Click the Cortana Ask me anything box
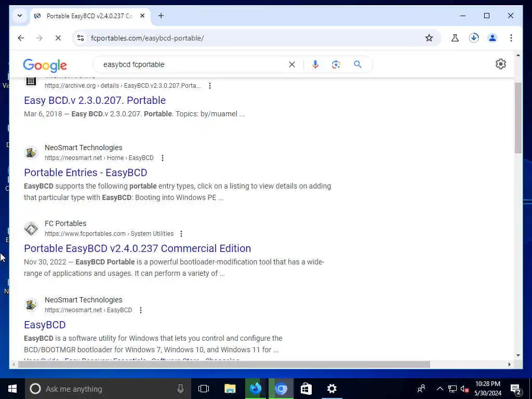 (108, 389)
